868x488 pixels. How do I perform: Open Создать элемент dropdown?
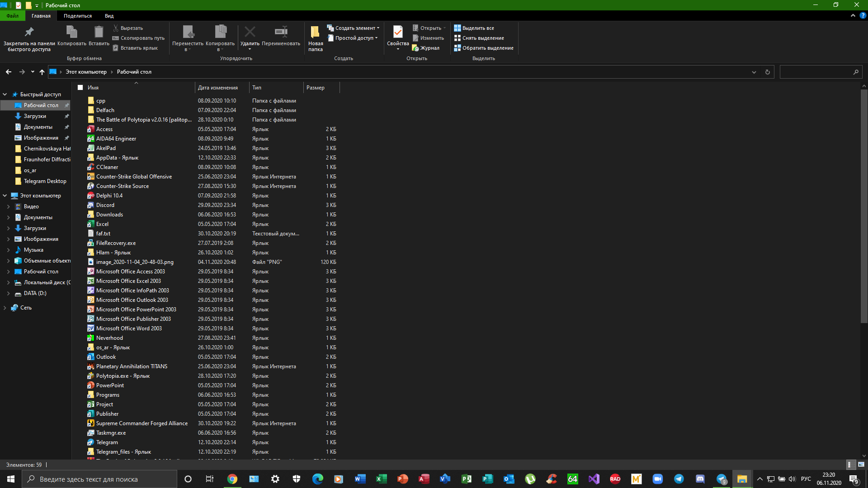click(x=353, y=28)
